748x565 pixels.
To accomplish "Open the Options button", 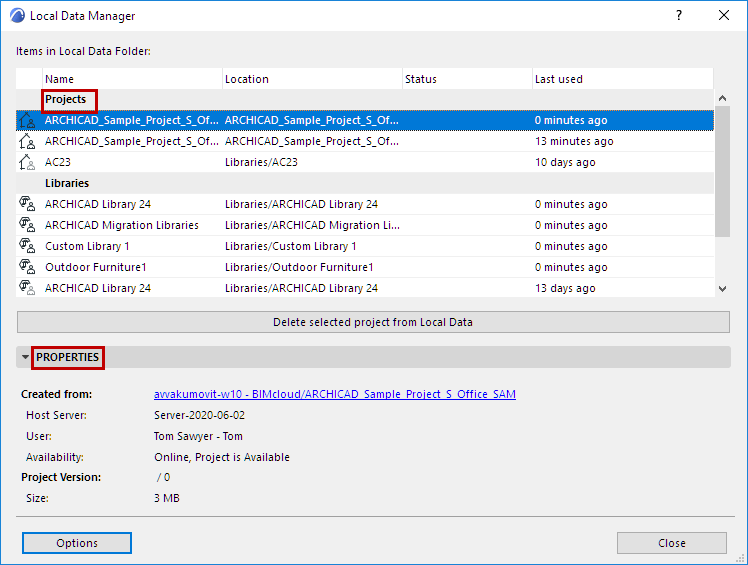I will click(77, 543).
